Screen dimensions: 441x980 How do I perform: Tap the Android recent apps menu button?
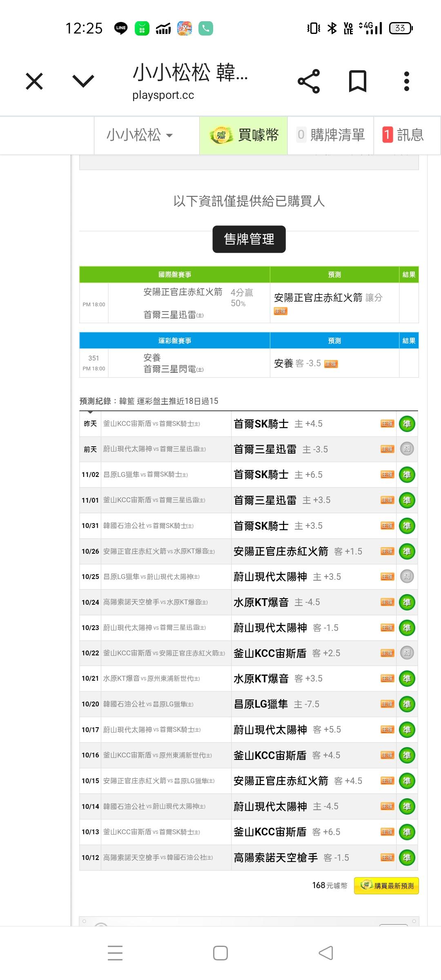(115, 953)
